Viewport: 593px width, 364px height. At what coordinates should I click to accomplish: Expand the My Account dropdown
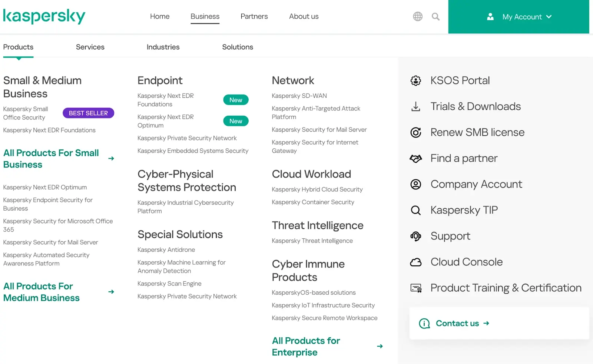(x=519, y=17)
